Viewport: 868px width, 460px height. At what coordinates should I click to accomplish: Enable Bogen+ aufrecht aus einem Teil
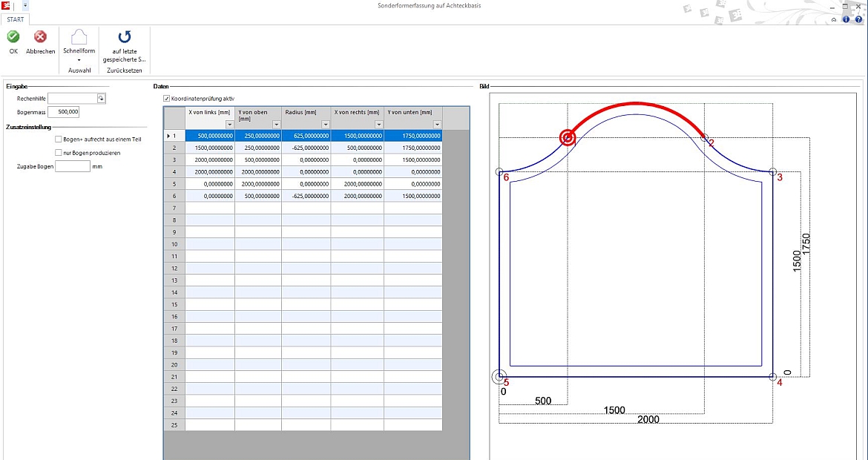click(x=58, y=139)
